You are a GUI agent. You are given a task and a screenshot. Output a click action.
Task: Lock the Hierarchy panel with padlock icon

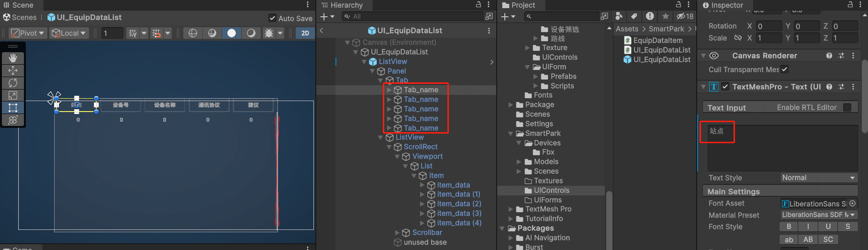pos(478,5)
